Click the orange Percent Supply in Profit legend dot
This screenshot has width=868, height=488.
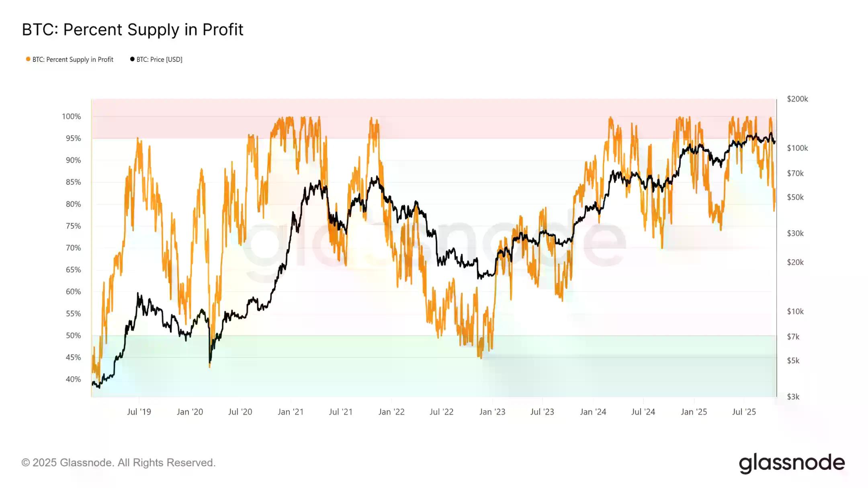[x=28, y=59]
